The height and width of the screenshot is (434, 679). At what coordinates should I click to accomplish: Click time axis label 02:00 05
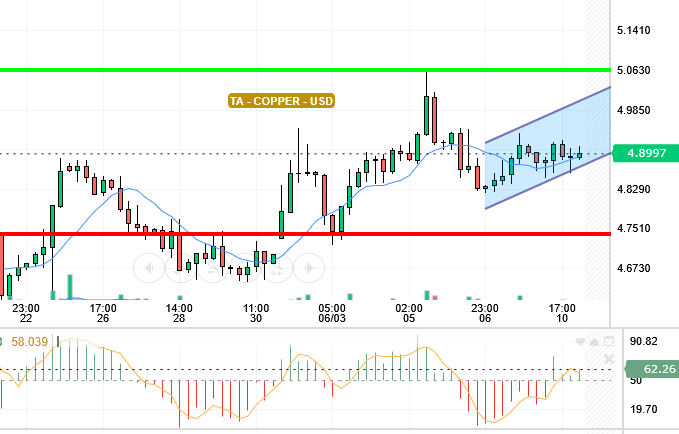(x=409, y=313)
